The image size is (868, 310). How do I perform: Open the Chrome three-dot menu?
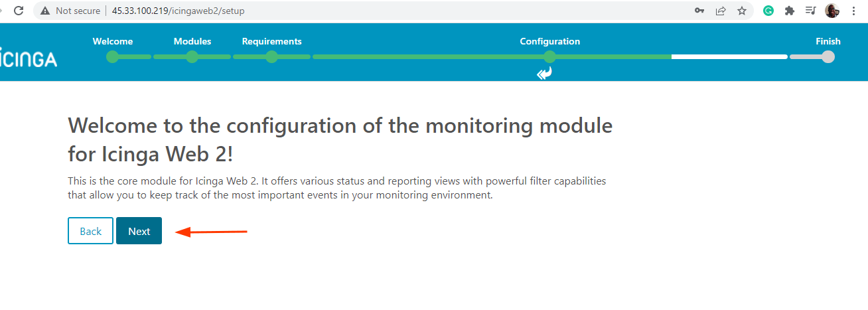pos(853,11)
